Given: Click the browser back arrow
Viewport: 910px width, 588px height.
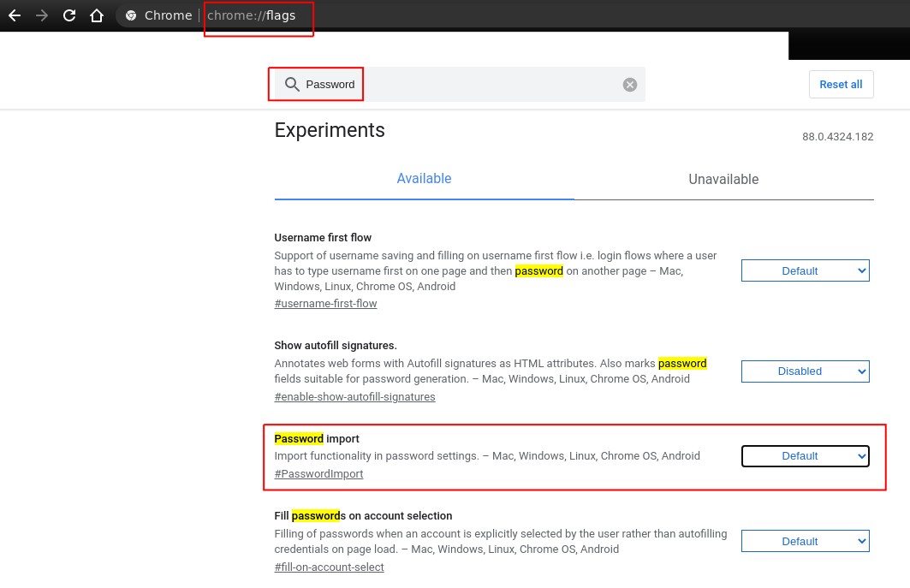Looking at the screenshot, I should pyautogui.click(x=15, y=15).
